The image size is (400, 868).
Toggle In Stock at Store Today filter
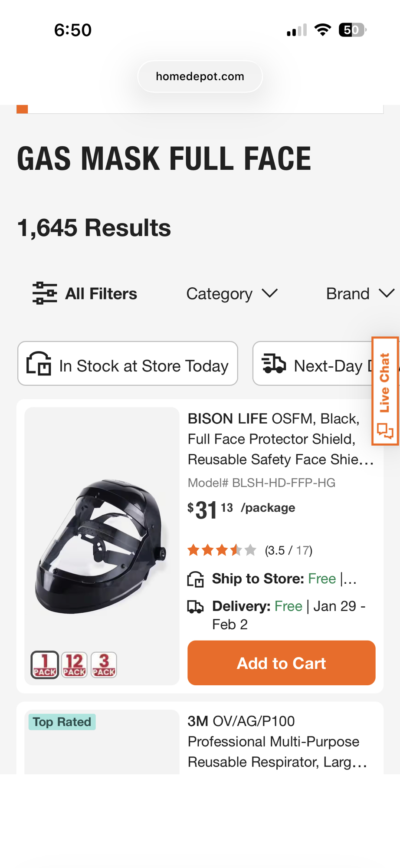[x=128, y=364]
